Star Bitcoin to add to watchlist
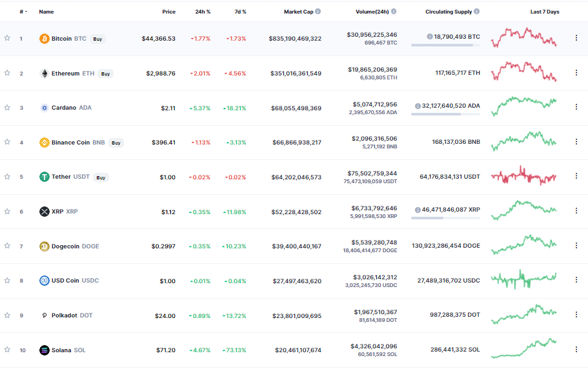The image size is (588, 369). coord(7,38)
